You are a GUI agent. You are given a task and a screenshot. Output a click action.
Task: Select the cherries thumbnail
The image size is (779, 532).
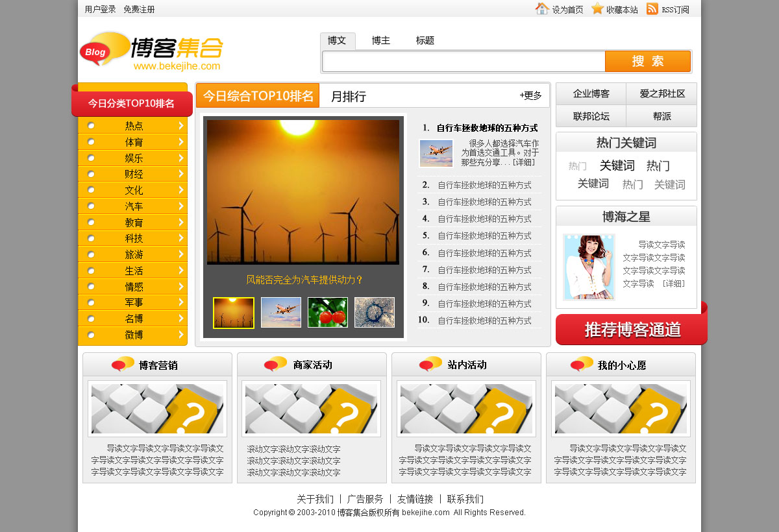click(x=328, y=312)
